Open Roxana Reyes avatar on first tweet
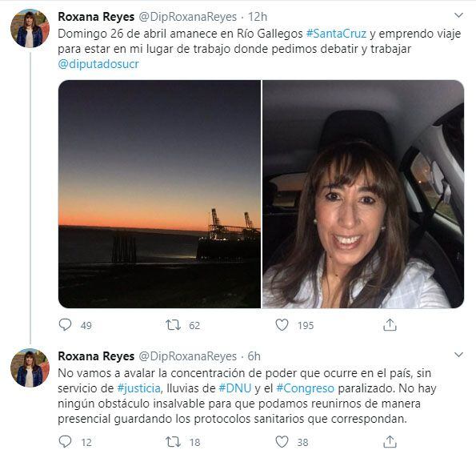 pos(30,28)
